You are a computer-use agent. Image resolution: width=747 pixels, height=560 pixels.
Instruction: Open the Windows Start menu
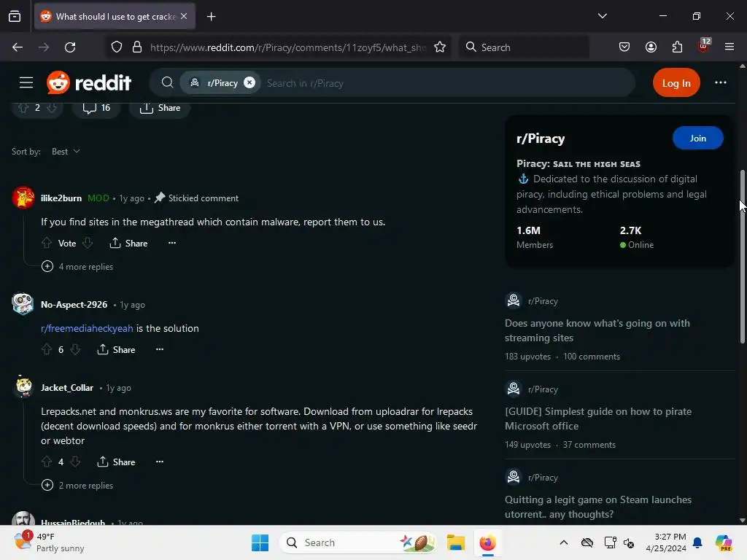(x=260, y=542)
